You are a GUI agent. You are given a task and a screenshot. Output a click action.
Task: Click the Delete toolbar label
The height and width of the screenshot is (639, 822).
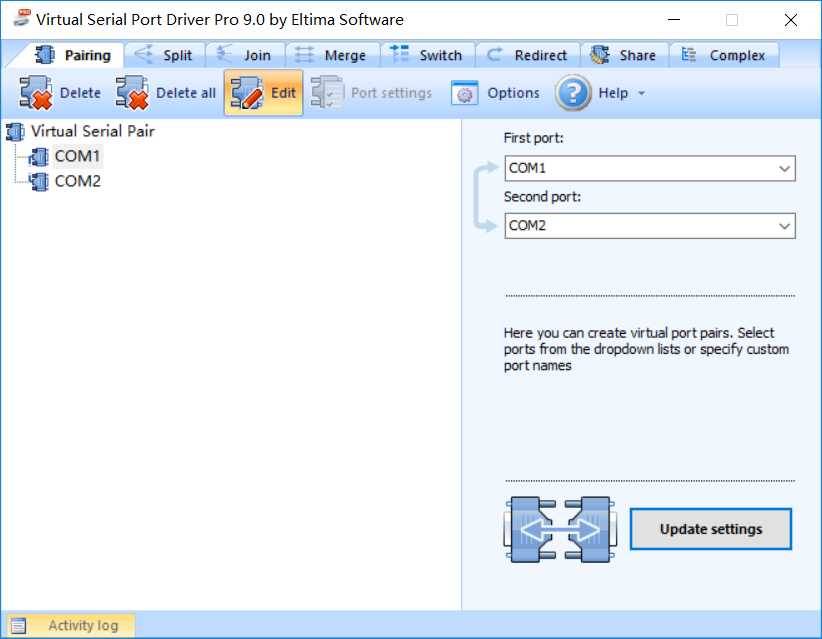point(80,93)
